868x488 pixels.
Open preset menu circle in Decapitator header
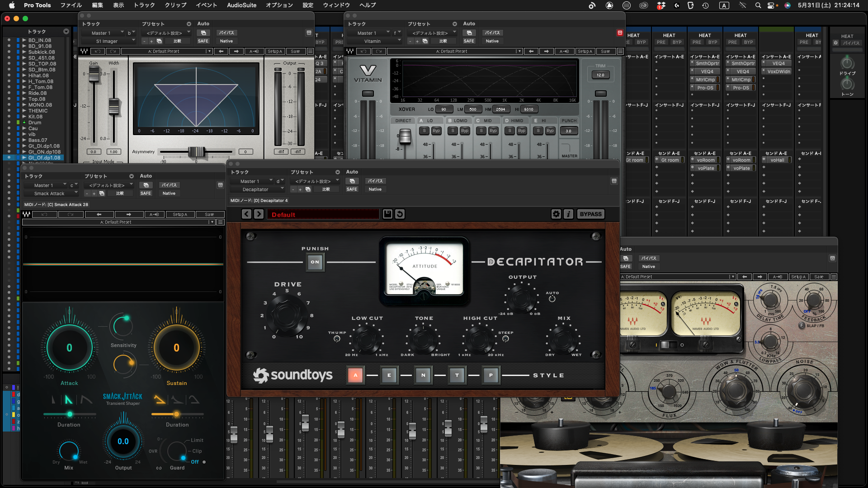point(337,172)
